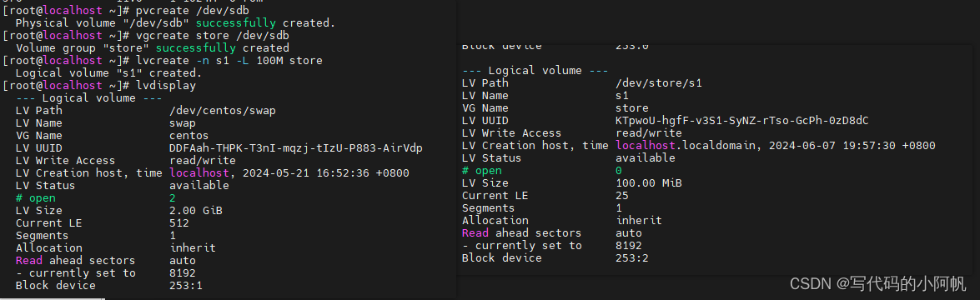Click the CSDN watermark text
This screenshot has height=300, width=980.
(x=878, y=283)
